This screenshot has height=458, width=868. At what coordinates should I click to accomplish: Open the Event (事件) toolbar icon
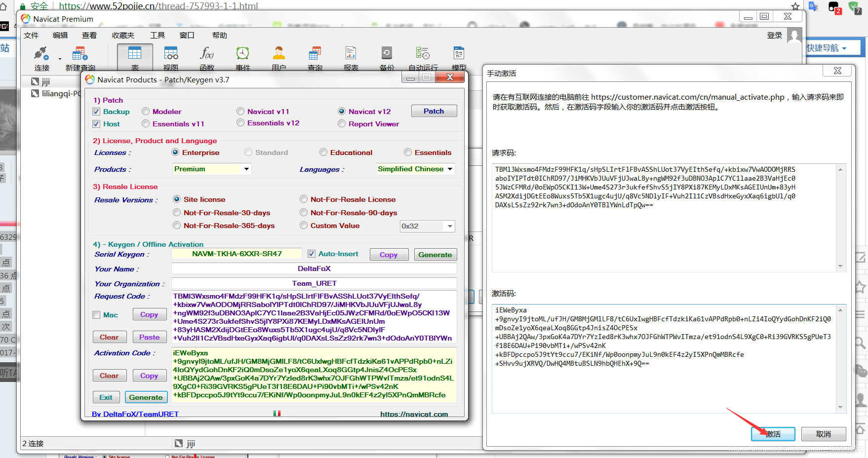pos(243,58)
